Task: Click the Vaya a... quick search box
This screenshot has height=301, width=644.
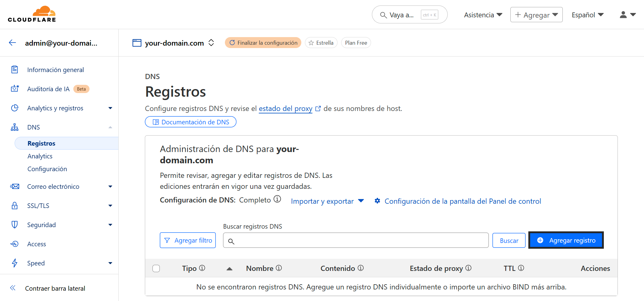Action: click(x=410, y=15)
